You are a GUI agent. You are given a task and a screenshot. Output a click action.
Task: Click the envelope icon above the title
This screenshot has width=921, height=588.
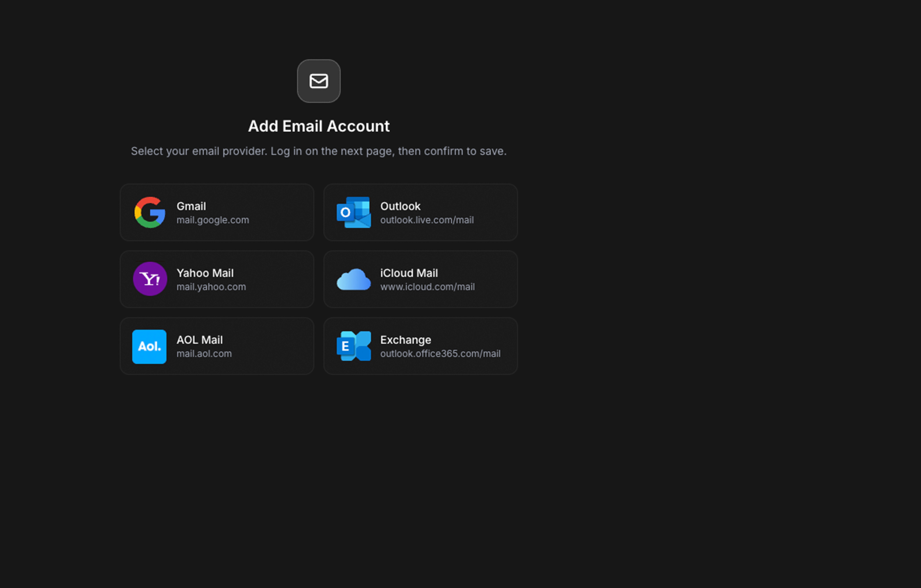319,81
